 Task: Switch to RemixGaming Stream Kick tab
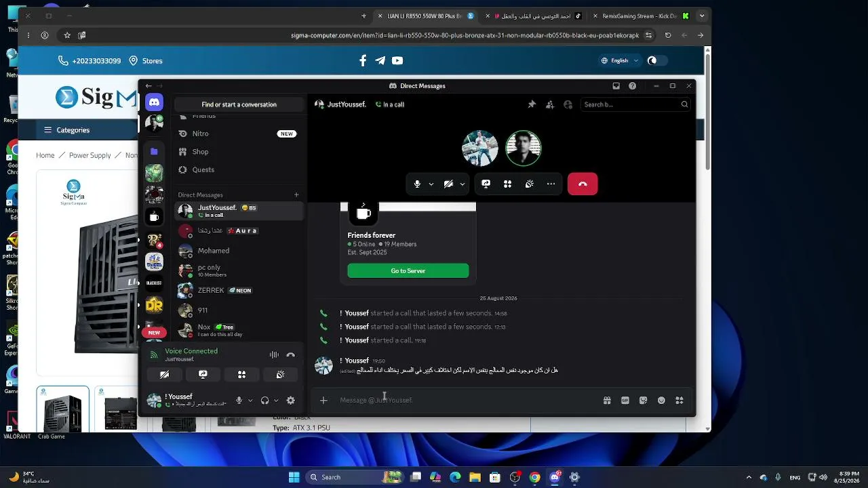pyautogui.click(x=642, y=16)
